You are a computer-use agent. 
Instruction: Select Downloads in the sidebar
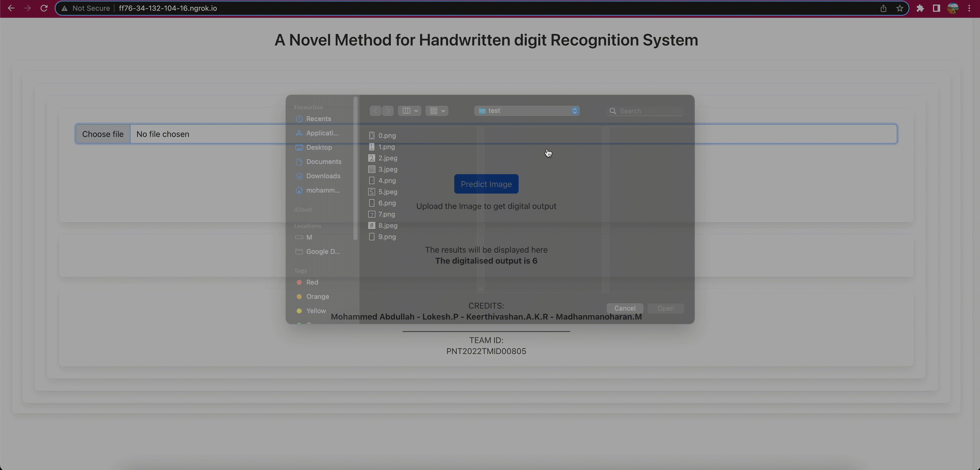click(323, 176)
